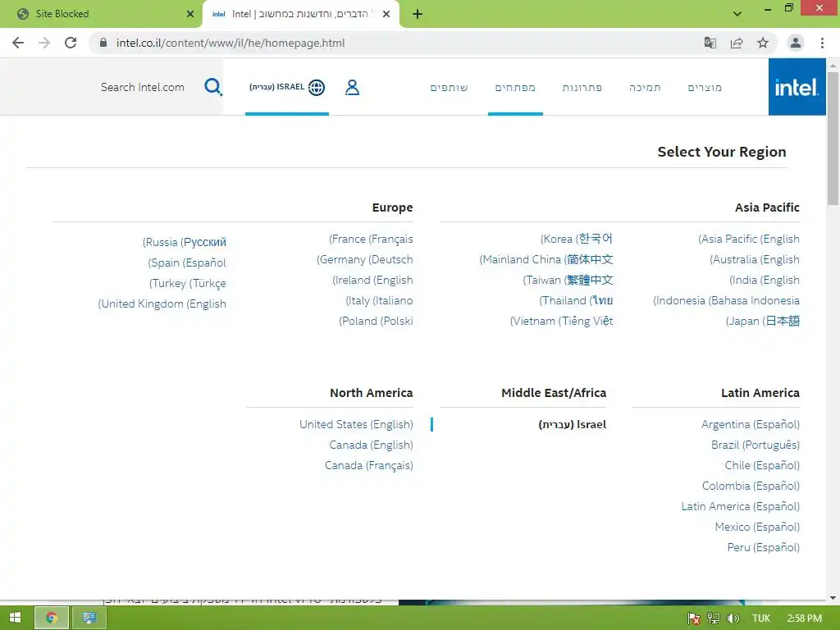Screen dimensions: 840x630
Task: Click the volume tray icon
Action: point(733,619)
